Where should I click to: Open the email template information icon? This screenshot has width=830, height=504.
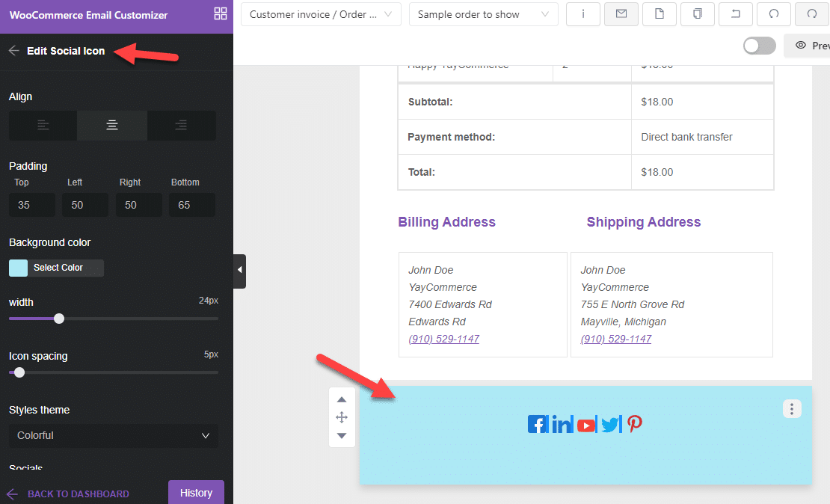(583, 14)
